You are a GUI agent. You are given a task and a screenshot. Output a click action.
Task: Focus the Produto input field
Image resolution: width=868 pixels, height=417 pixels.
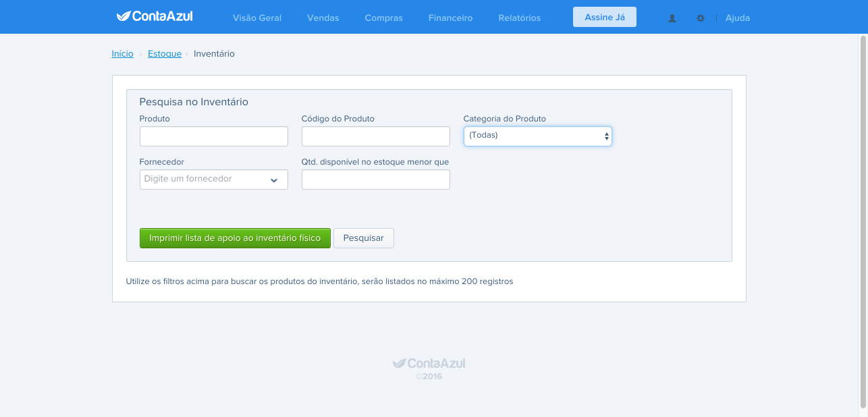coord(214,136)
